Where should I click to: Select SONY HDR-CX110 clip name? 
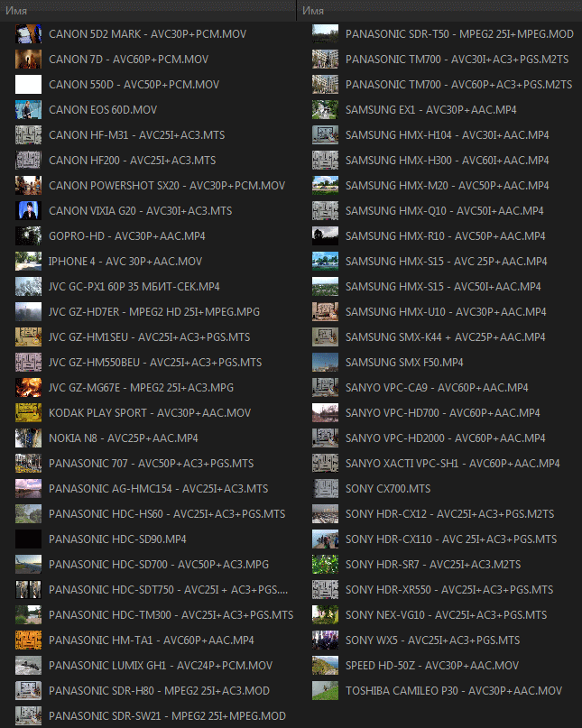(451, 539)
